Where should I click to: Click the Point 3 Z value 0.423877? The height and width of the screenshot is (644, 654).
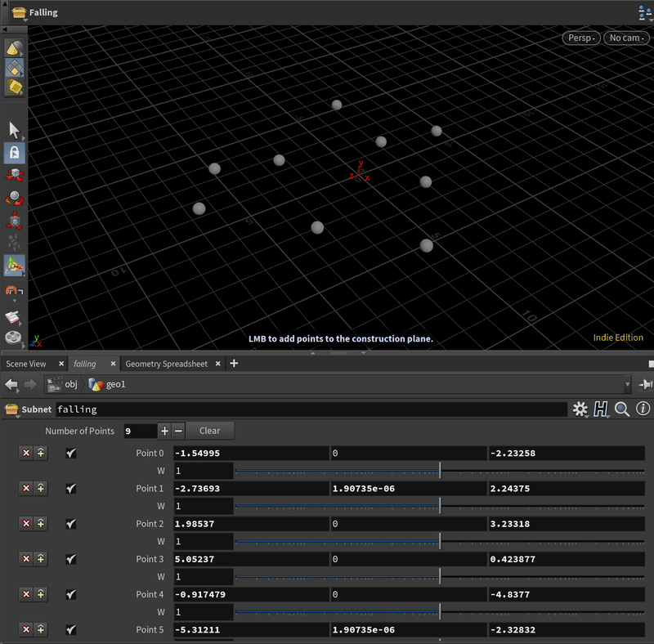pyautogui.click(x=567, y=559)
